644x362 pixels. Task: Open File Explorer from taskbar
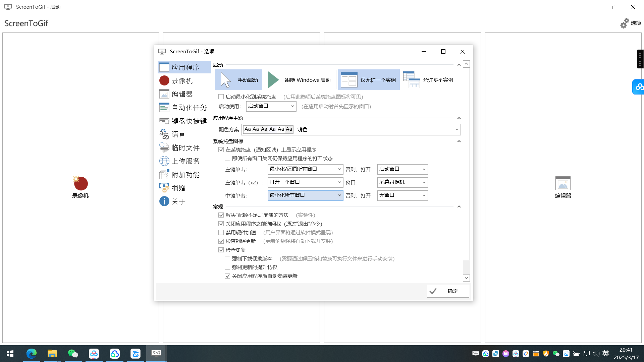(52, 354)
